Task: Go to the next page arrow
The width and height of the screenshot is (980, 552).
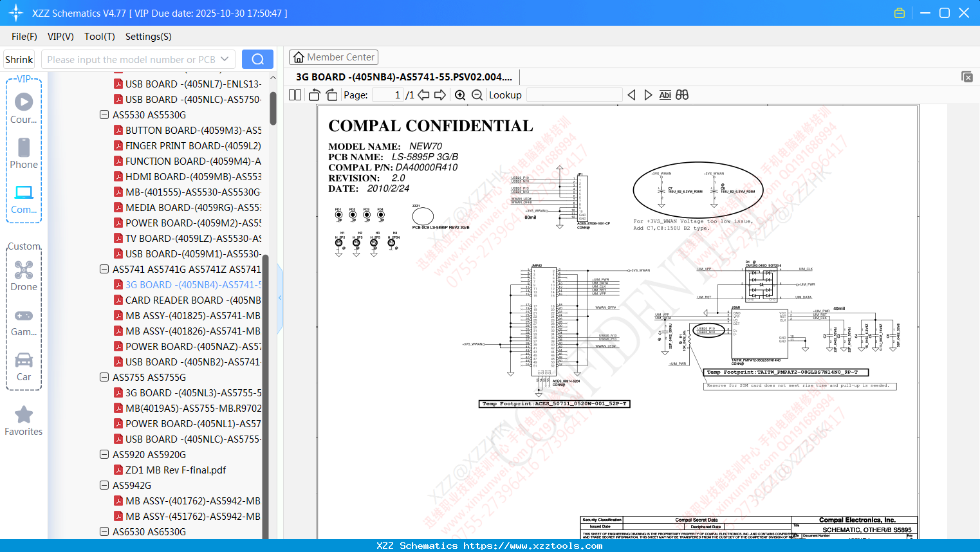Action: point(440,95)
